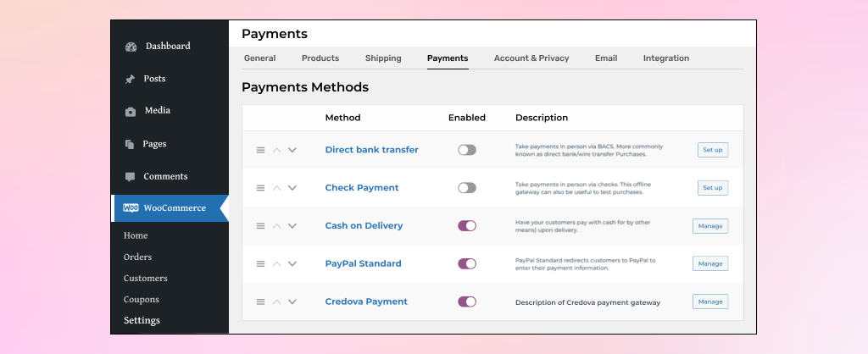Move PayPal Standard up

pyautogui.click(x=277, y=264)
